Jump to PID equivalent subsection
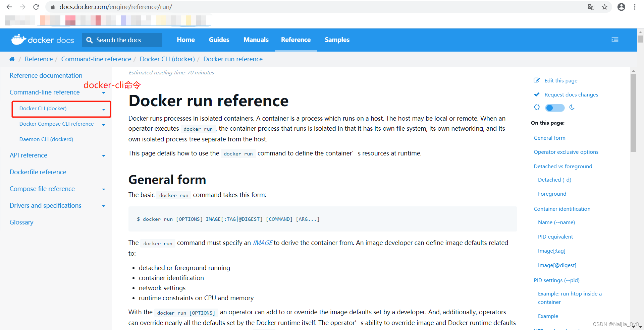The width and height of the screenshot is (644, 330). tap(555, 237)
